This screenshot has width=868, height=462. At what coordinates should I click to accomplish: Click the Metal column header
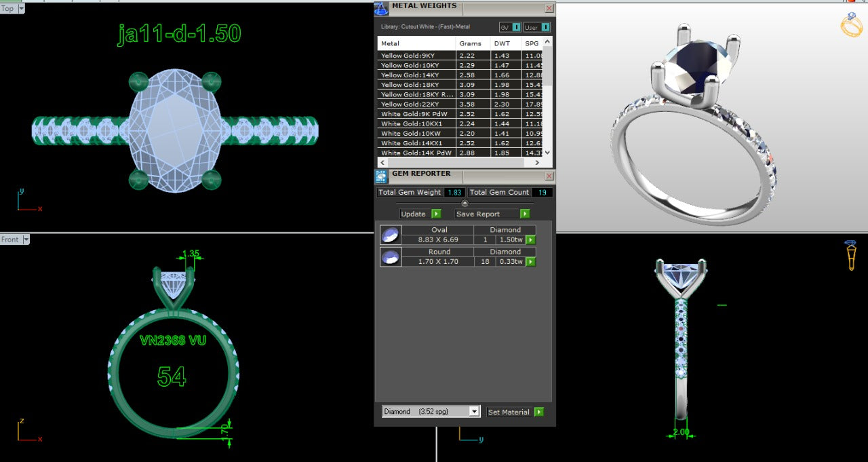point(417,43)
